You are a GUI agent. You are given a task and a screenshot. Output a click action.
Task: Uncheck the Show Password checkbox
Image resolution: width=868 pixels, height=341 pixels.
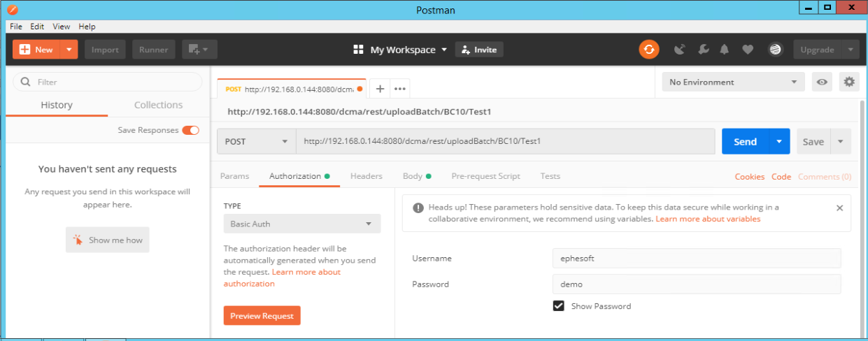tap(558, 306)
